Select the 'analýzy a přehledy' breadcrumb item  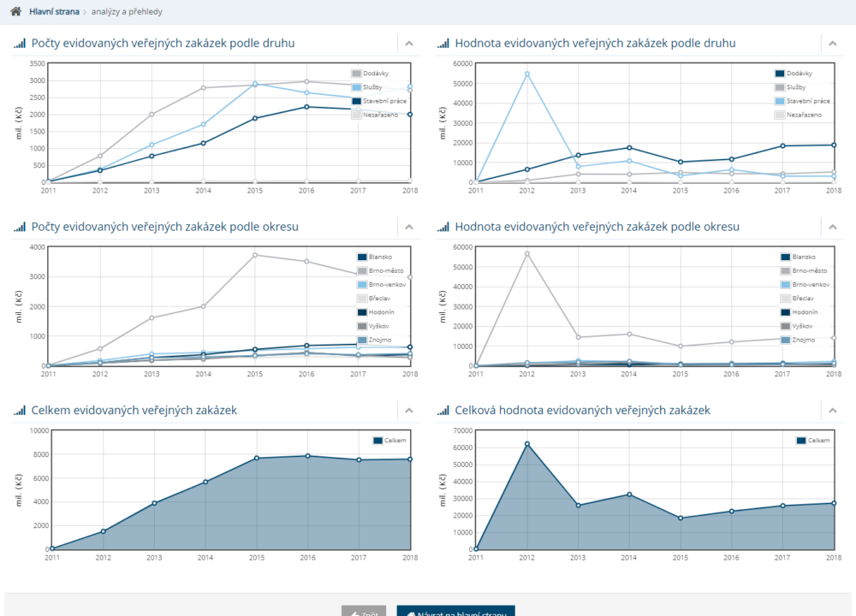click(127, 12)
